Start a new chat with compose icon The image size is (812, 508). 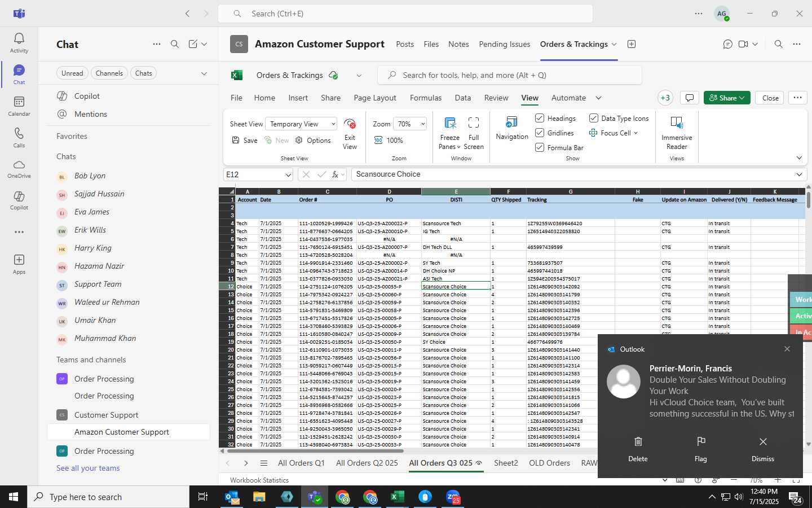tap(193, 44)
